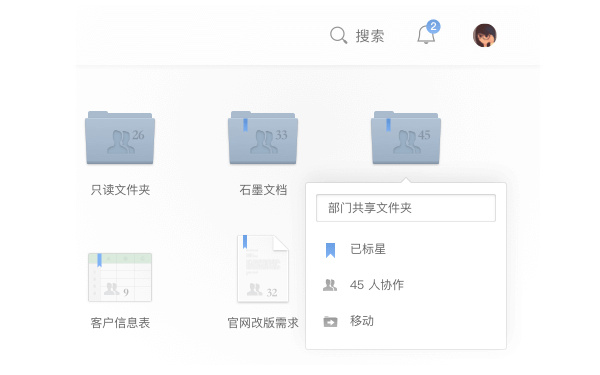Click the 石墨文档 label

tap(263, 190)
